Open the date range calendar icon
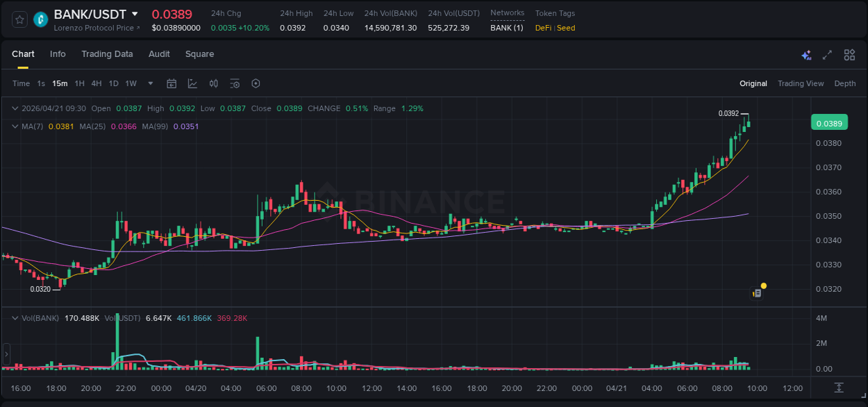The image size is (868, 407). (x=172, y=83)
